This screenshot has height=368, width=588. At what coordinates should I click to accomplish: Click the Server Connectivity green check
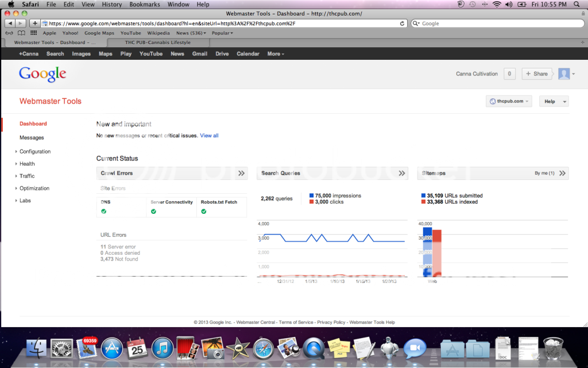(x=153, y=212)
